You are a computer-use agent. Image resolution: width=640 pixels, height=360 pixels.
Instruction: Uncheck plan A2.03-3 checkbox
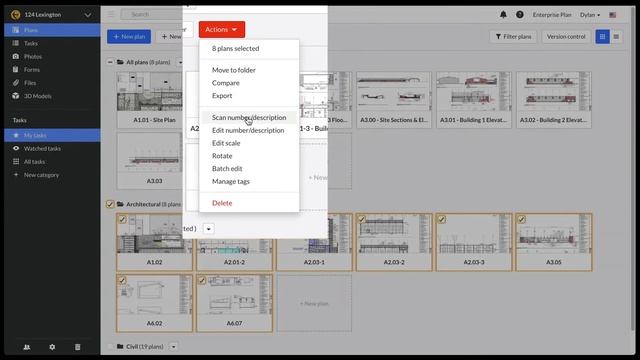tap(442, 220)
